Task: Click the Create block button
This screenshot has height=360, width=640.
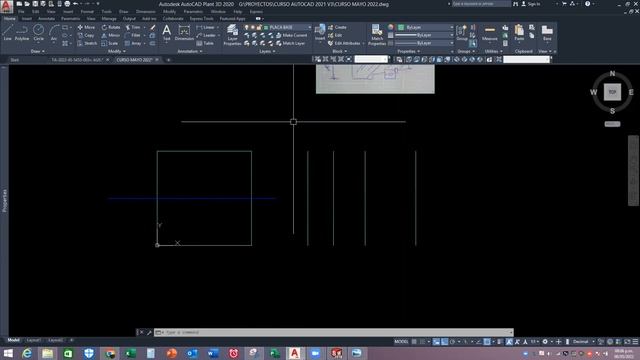Action: 337,27
